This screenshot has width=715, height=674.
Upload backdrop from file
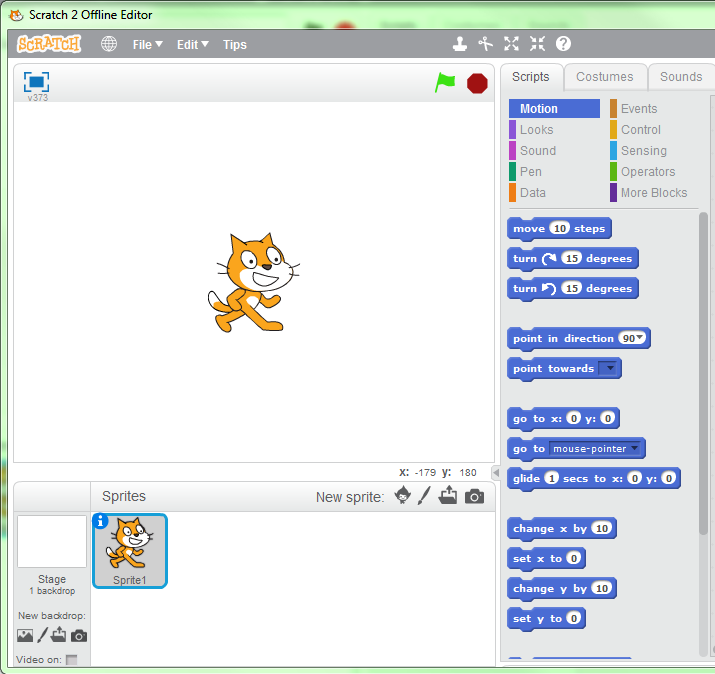pos(58,634)
